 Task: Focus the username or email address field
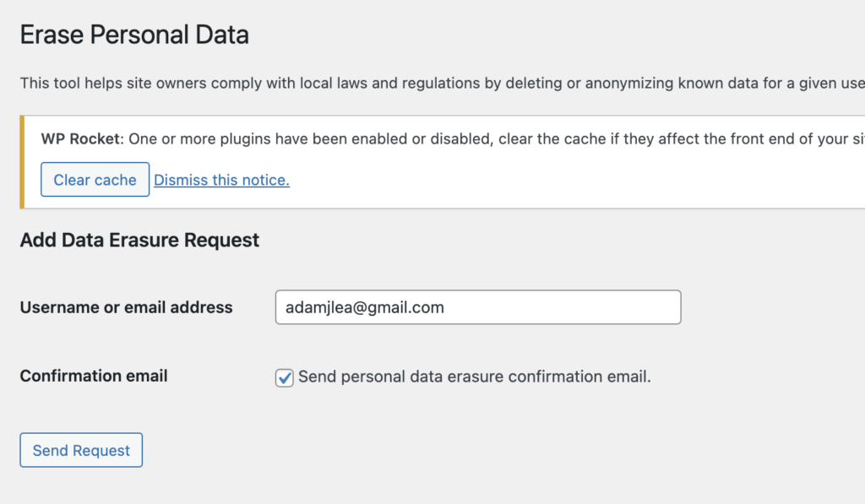477,307
